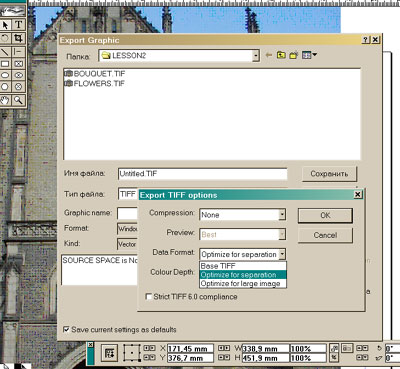Select the Pointer tool in toolbox
400x369 pixels.
point(6,25)
